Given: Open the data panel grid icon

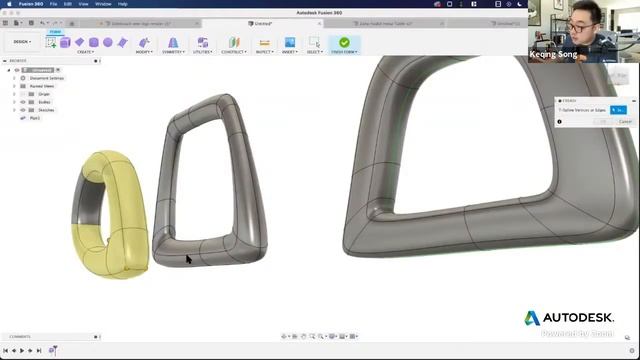Looking at the screenshot, I should pyautogui.click(x=5, y=23).
